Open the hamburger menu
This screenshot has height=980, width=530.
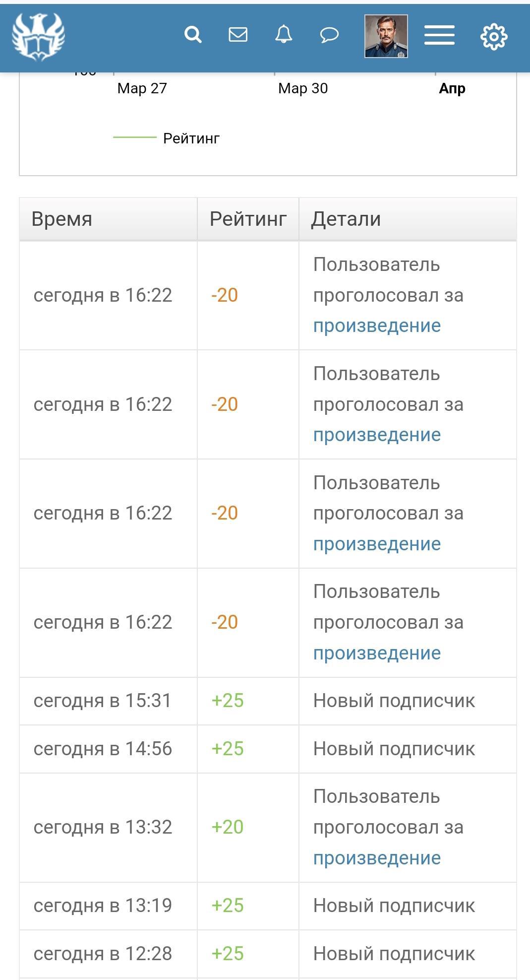tap(439, 35)
